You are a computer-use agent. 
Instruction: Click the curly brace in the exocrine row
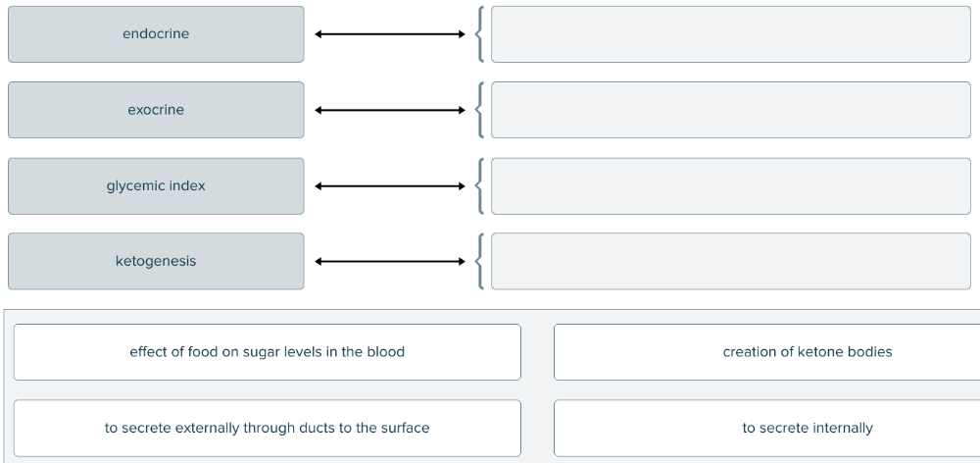pos(478,110)
